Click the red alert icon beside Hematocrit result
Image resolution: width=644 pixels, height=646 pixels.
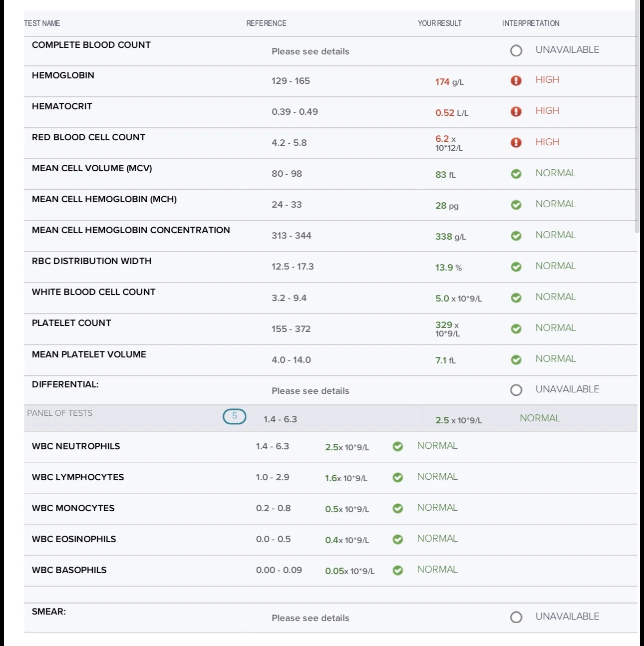coord(516,111)
